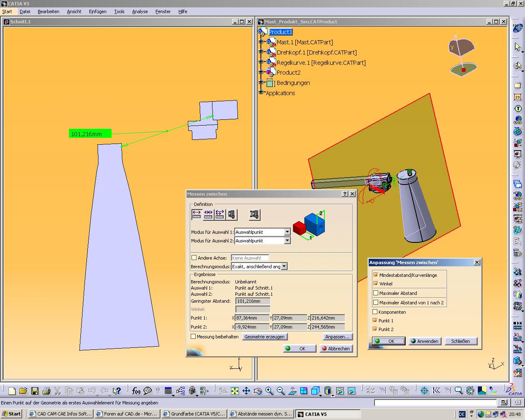Select 'Measure between' standard mode icon
Viewport: 525px width, 420px height.
point(197,214)
